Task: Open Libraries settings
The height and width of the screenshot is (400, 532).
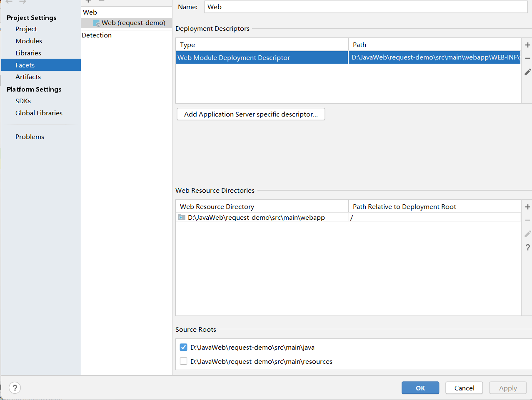Action: 28,53
